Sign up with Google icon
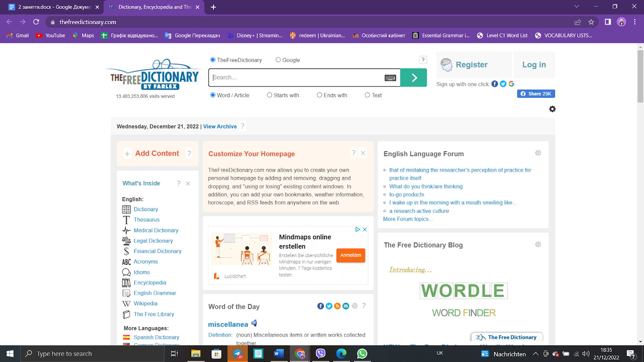644x362 pixels. pos(512,84)
